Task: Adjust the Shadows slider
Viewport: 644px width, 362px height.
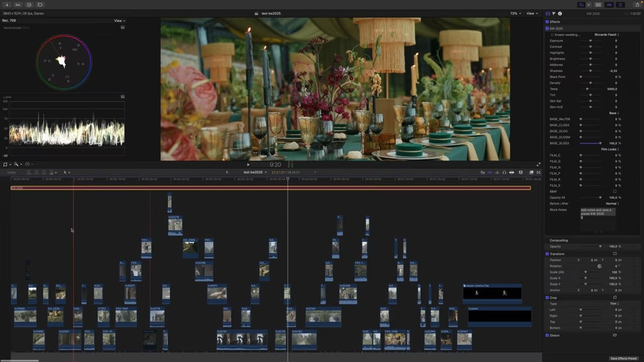Action: point(590,71)
